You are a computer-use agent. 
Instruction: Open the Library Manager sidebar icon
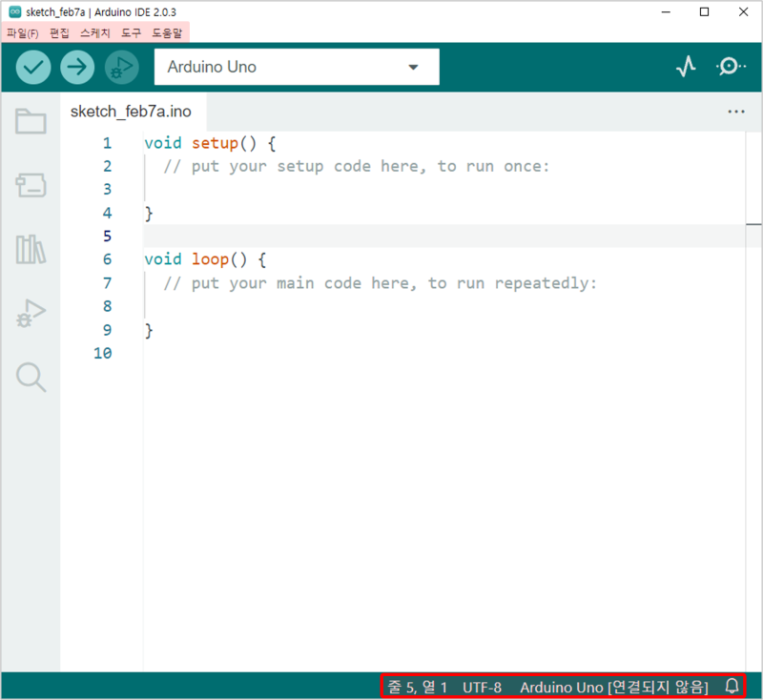[30, 250]
